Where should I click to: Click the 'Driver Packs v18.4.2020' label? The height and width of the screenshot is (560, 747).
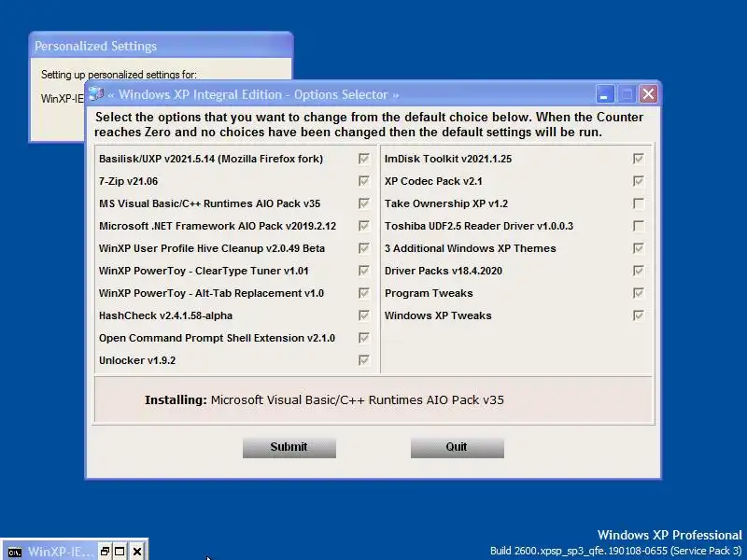tap(444, 271)
